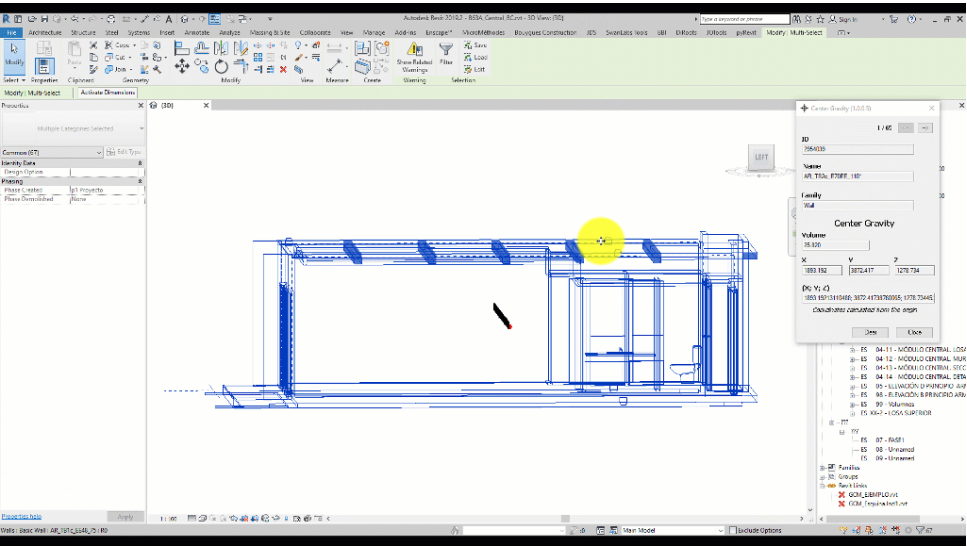Select the 99 - Volumenes view
This screenshot has width=967, height=547.
895,405
